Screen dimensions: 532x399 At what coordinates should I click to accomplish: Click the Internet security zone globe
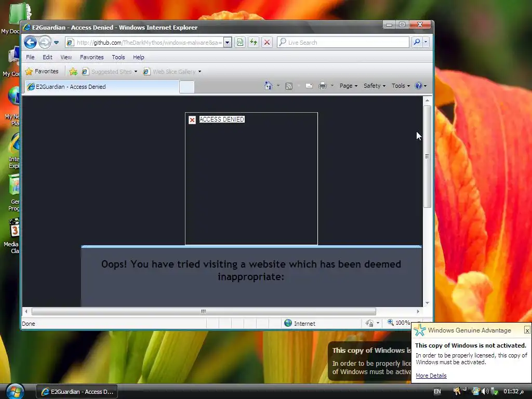(288, 323)
